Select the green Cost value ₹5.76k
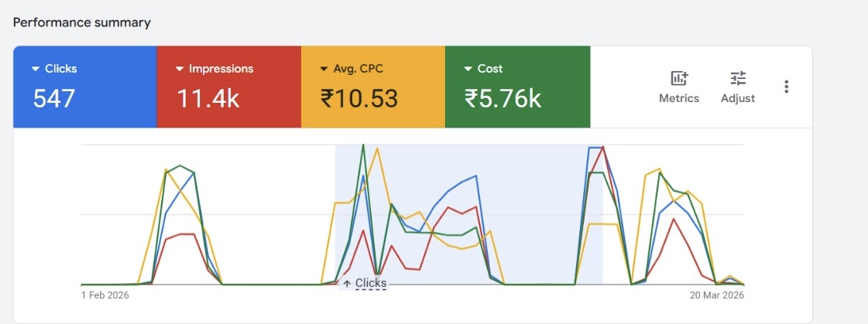This screenshot has height=324, width=868. tap(503, 98)
